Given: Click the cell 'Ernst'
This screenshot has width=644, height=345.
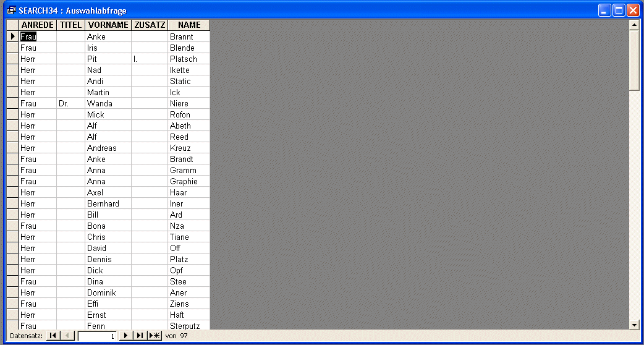Looking at the screenshot, I should coord(108,315).
